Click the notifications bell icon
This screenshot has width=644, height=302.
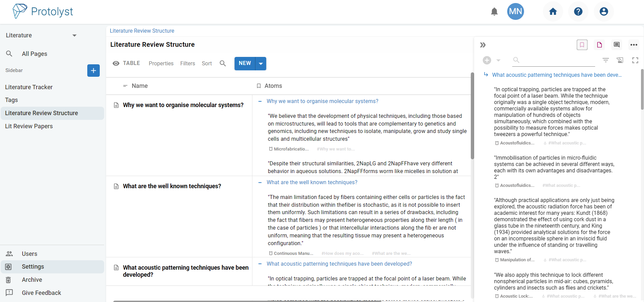coord(494,12)
